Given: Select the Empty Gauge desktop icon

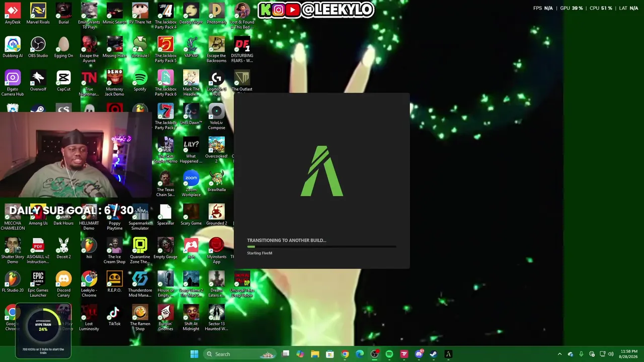Looking at the screenshot, I should 166,248.
